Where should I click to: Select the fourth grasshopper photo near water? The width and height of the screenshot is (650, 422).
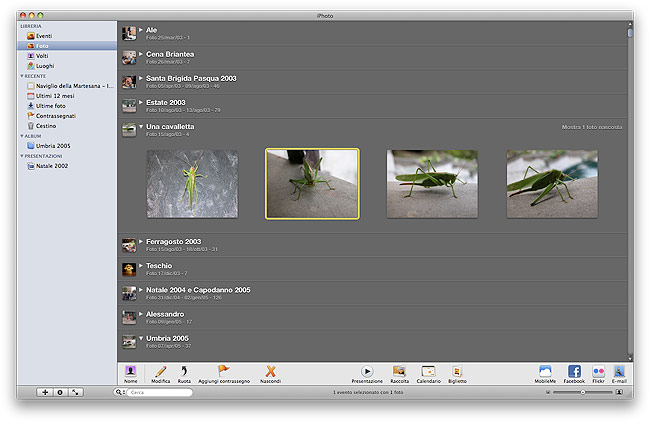[552, 184]
